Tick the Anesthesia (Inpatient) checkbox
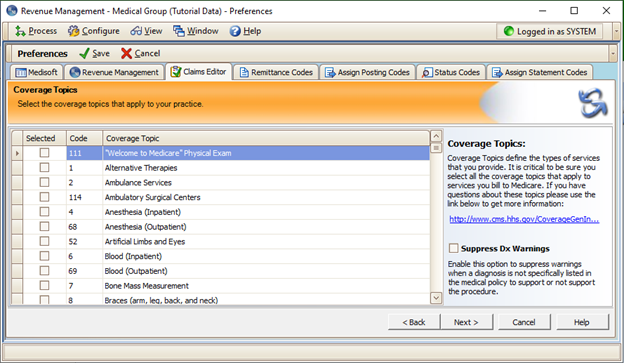 [x=44, y=212]
